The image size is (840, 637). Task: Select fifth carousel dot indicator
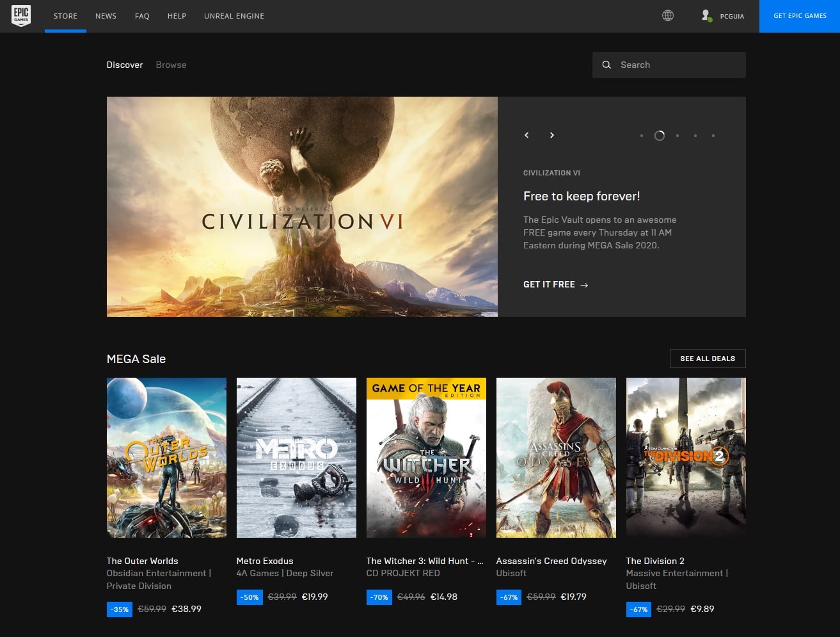(713, 136)
